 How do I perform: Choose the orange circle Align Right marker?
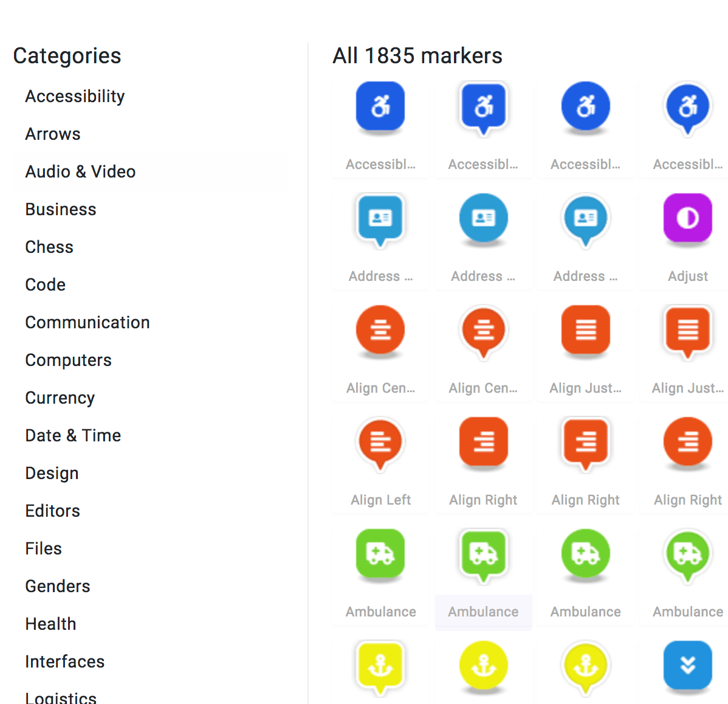pyautogui.click(x=688, y=442)
